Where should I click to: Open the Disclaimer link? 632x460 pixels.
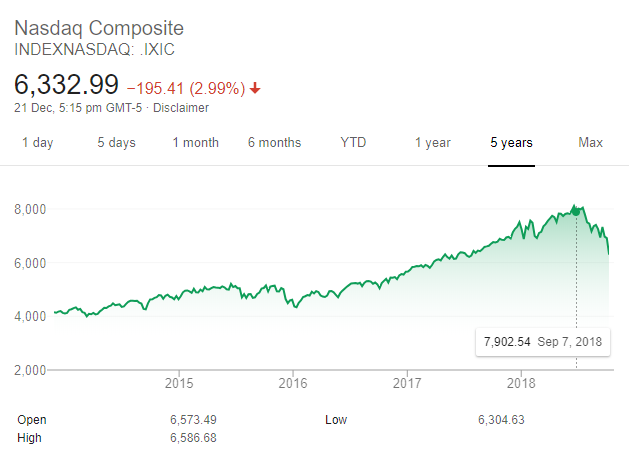[x=184, y=108]
